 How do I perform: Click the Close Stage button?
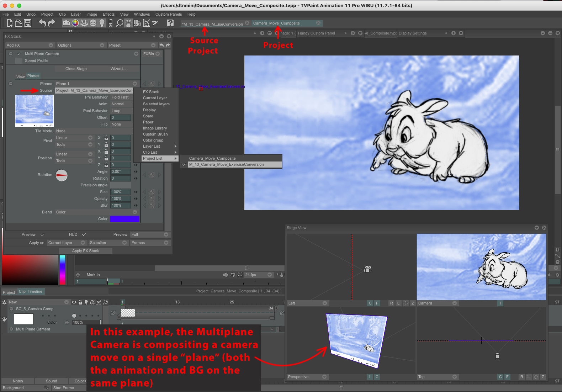tap(76, 69)
